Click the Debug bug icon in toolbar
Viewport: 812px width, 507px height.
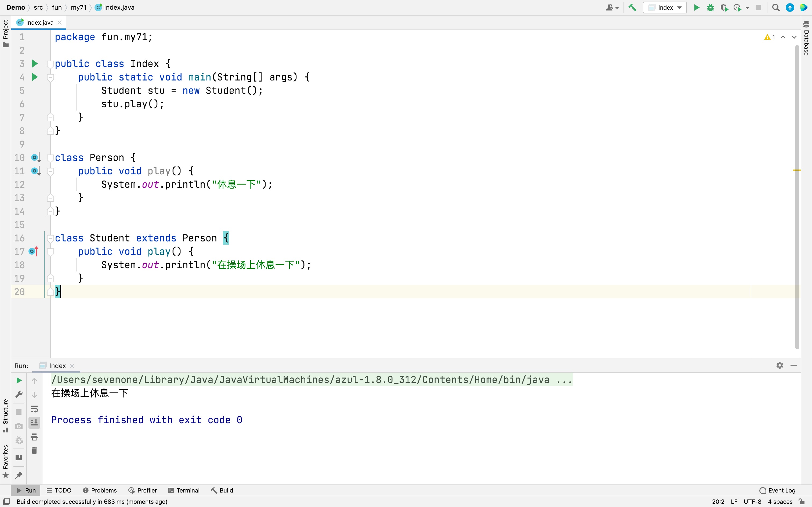point(710,8)
